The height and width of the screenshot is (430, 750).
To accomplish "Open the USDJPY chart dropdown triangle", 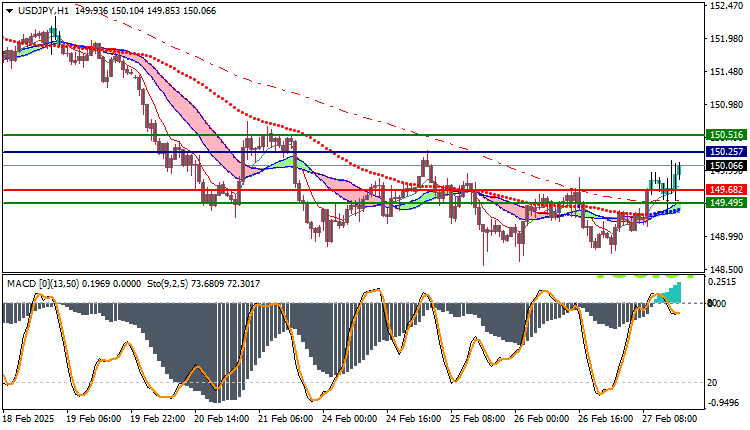I will tap(10, 11).
